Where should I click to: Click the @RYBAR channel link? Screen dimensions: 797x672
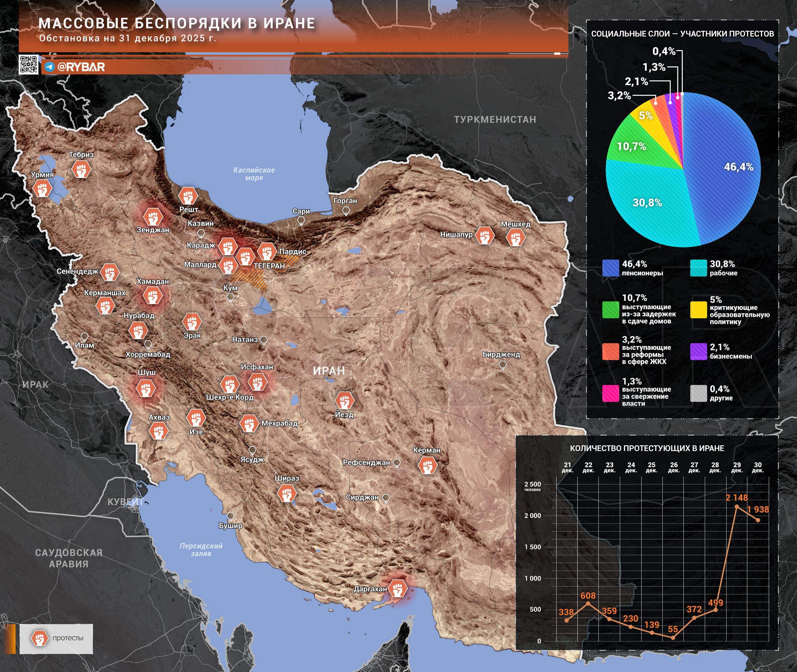[81, 67]
